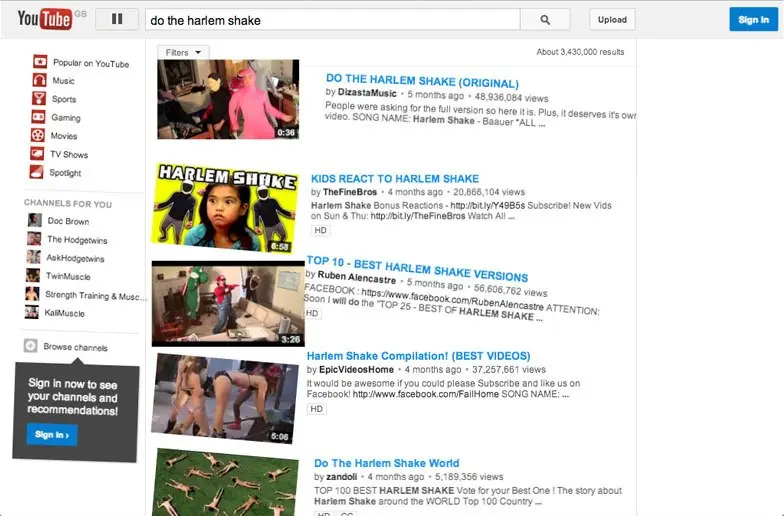Open Do The Harlem Shake World title

tap(386, 463)
